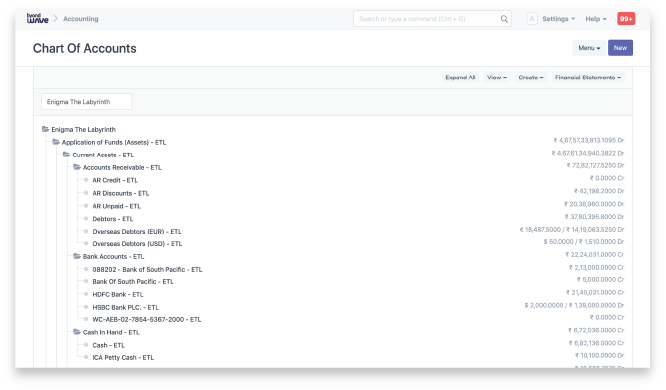Click the user avatar A icon
This screenshot has width=666, height=390.
pyautogui.click(x=532, y=19)
